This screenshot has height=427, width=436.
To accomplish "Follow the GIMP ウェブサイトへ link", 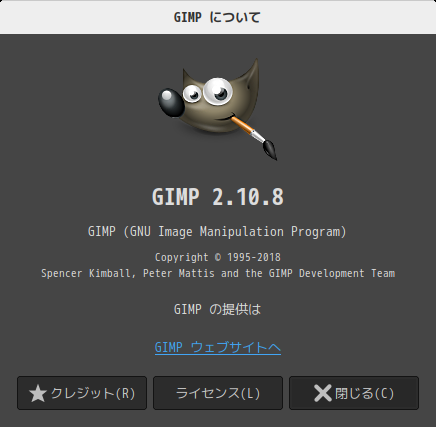I will 218,347.
